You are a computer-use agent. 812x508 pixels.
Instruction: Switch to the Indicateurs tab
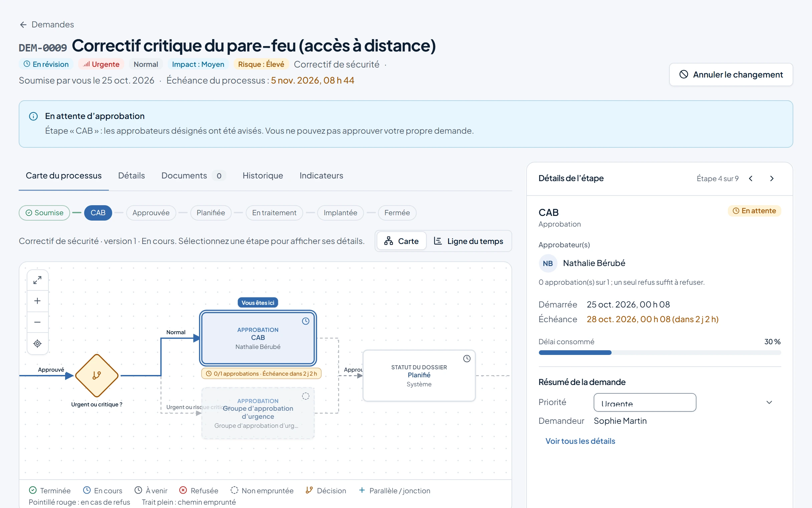coord(321,175)
